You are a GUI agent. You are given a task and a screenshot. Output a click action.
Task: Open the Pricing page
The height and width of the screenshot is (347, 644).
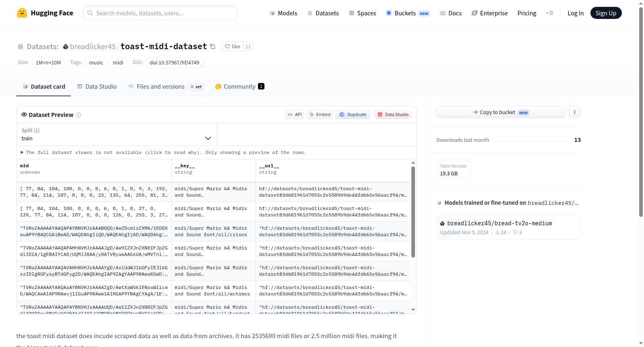click(527, 13)
